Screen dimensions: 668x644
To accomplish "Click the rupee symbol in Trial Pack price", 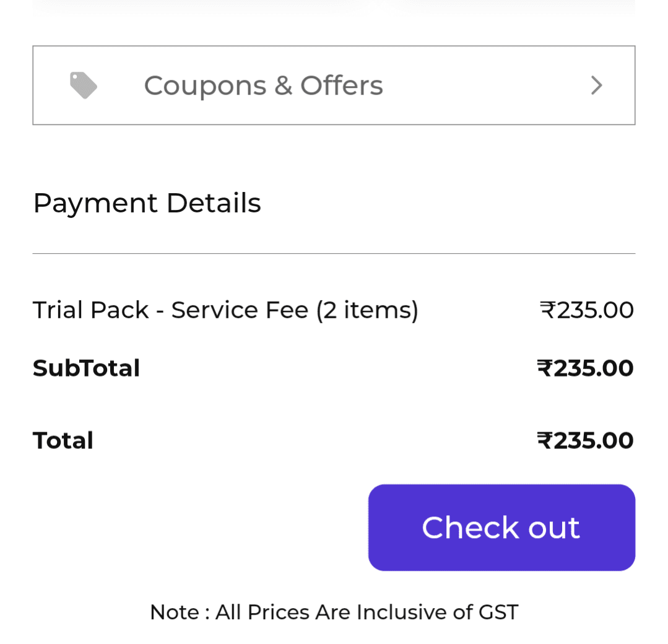I will [x=548, y=310].
